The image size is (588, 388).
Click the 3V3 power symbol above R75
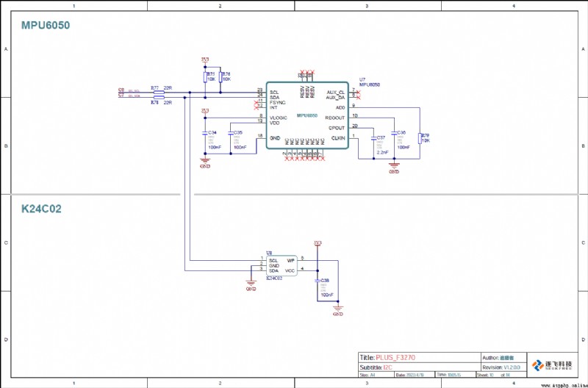tap(205, 60)
